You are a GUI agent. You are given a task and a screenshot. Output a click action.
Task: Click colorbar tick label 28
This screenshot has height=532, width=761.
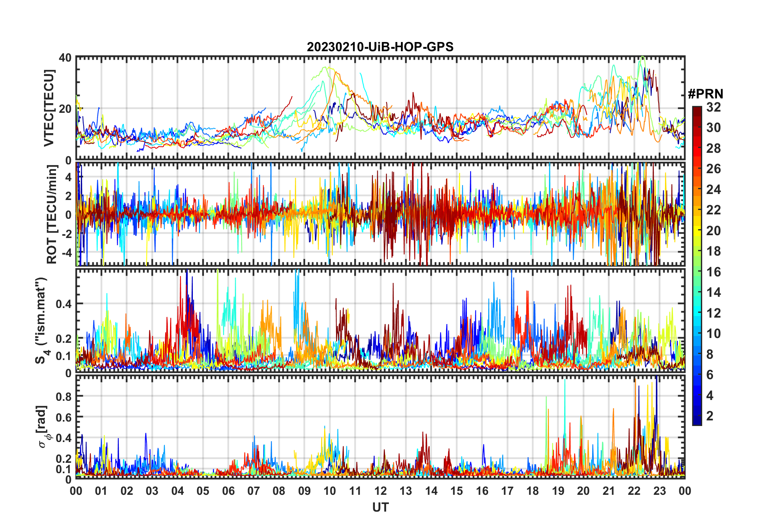(713, 148)
